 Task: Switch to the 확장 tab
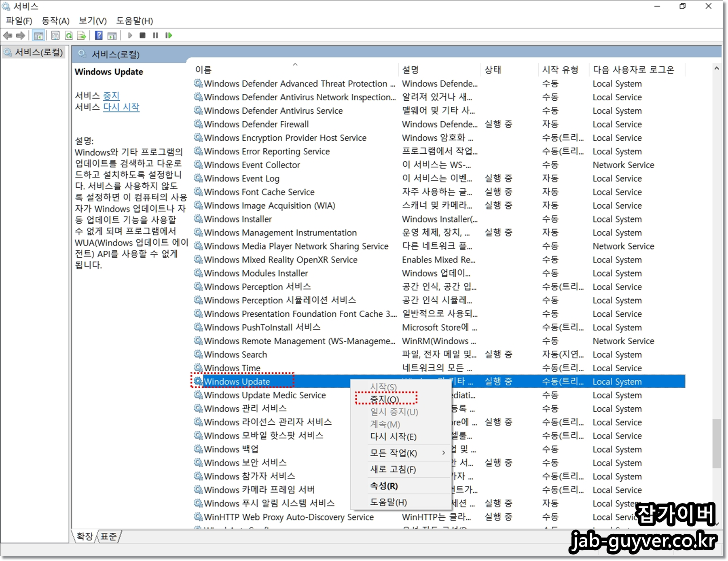click(85, 536)
